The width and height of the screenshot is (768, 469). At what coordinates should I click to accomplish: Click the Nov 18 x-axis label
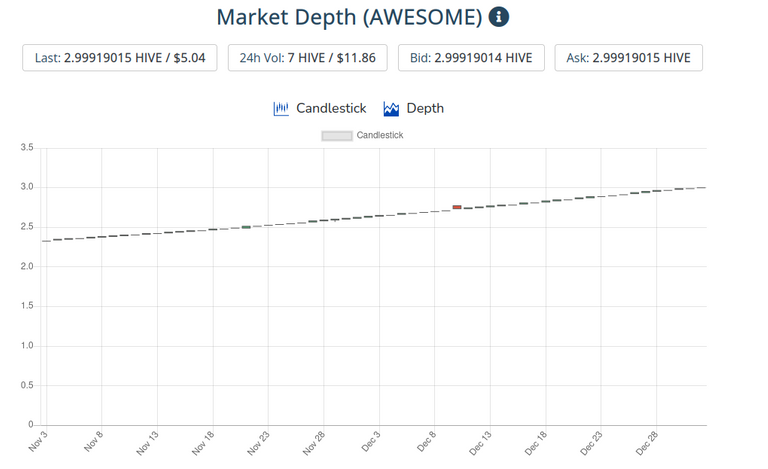click(x=203, y=443)
